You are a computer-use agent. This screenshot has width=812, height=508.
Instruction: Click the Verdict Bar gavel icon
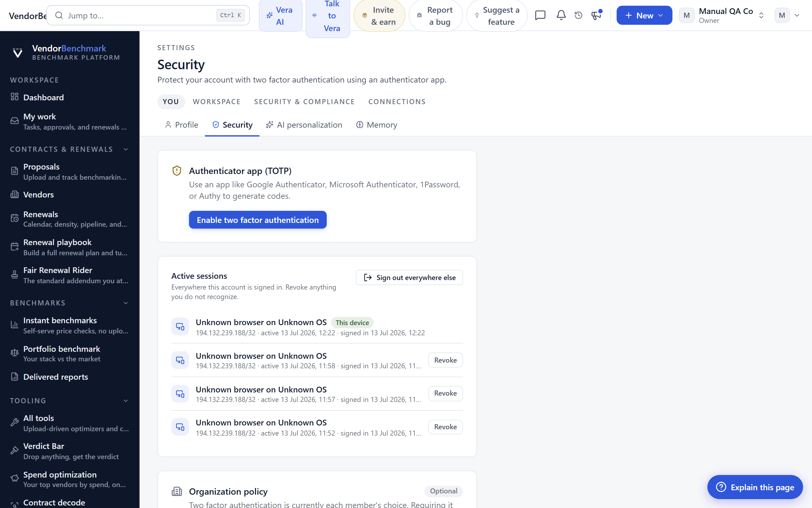(x=14, y=451)
